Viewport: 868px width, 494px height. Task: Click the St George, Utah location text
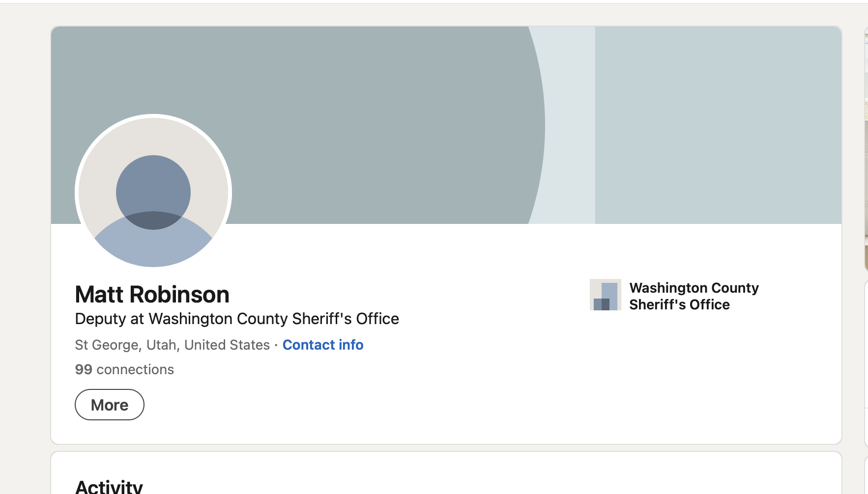[172, 345]
